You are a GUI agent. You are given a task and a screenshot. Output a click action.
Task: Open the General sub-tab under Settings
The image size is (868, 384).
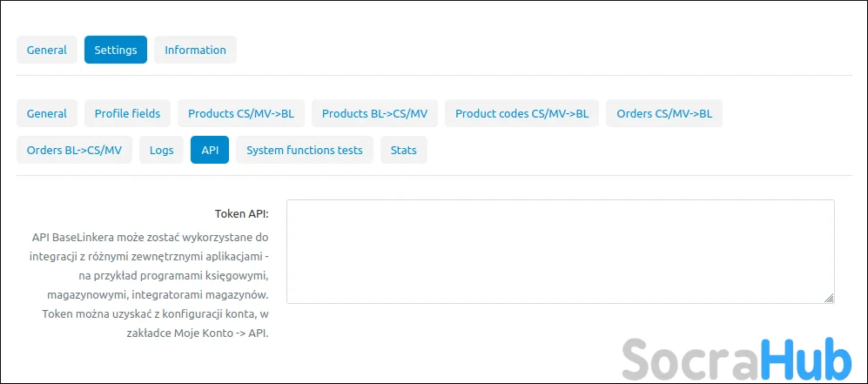pos(47,113)
